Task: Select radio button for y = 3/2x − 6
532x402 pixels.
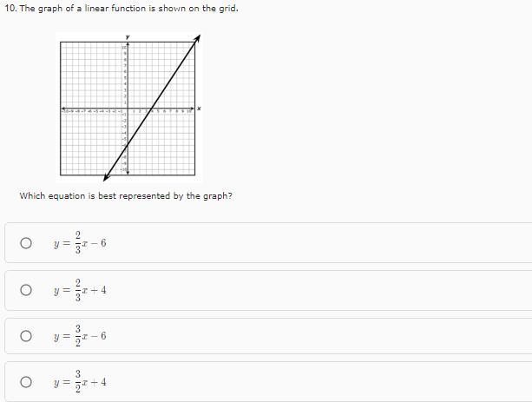Action: [26, 336]
